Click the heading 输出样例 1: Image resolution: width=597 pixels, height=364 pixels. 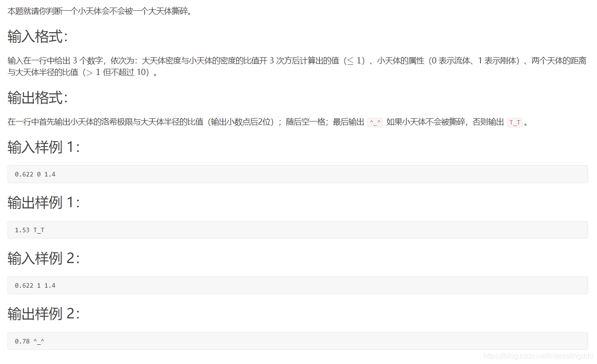(44, 203)
